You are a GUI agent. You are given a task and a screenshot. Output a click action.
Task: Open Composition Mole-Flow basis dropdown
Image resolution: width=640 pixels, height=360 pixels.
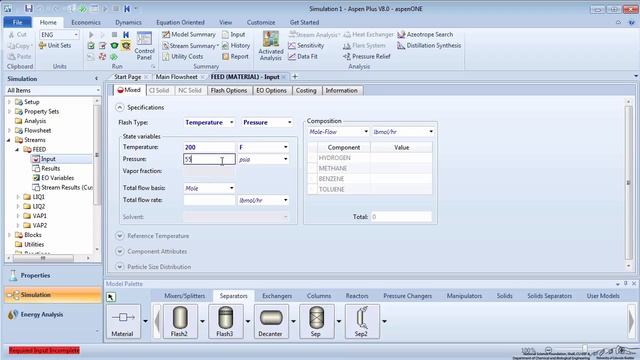click(x=366, y=132)
